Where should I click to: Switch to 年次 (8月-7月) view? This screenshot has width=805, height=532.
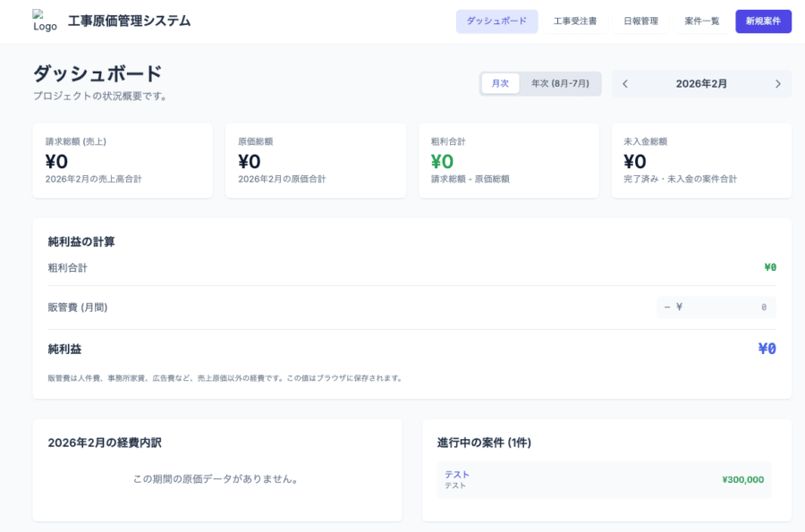coord(558,82)
